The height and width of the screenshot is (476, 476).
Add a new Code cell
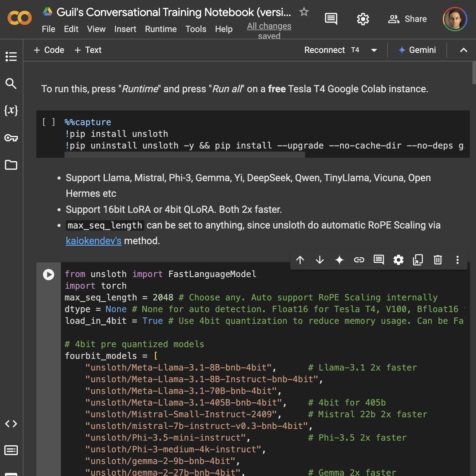pos(49,50)
